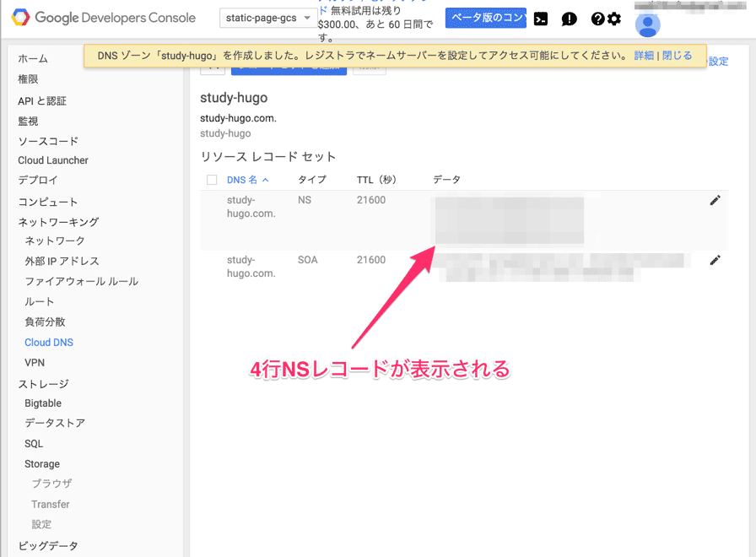Select Transfer under Storage
This screenshot has width=756, height=557.
[x=50, y=504]
